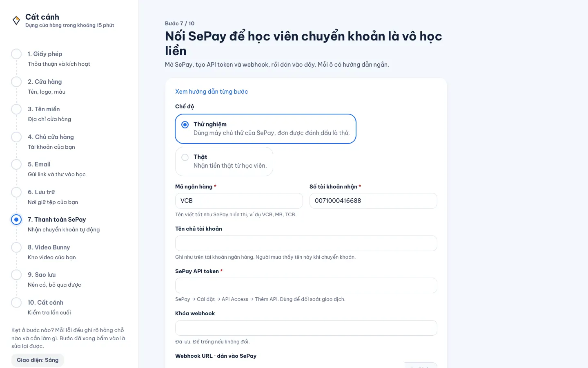Viewport: 588px width, 368px height.
Task: Toggle theme with Giao diện: Sáng
Action: click(38, 360)
